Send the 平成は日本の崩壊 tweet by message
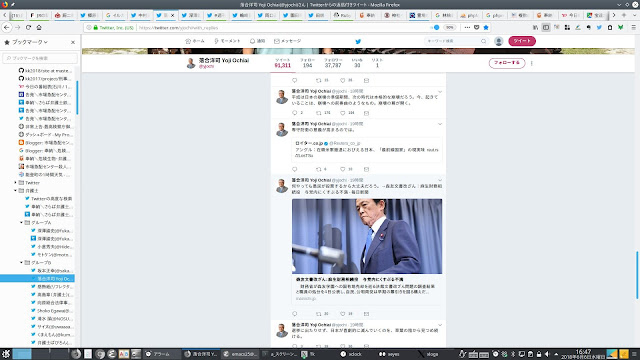Viewport: 640px width, 360px height. pyautogui.click(x=366, y=113)
